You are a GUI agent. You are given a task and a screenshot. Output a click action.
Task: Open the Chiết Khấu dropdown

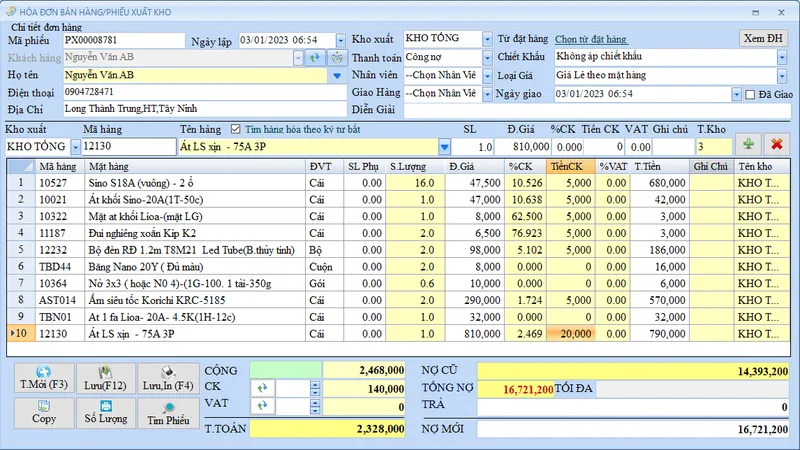[x=782, y=57]
